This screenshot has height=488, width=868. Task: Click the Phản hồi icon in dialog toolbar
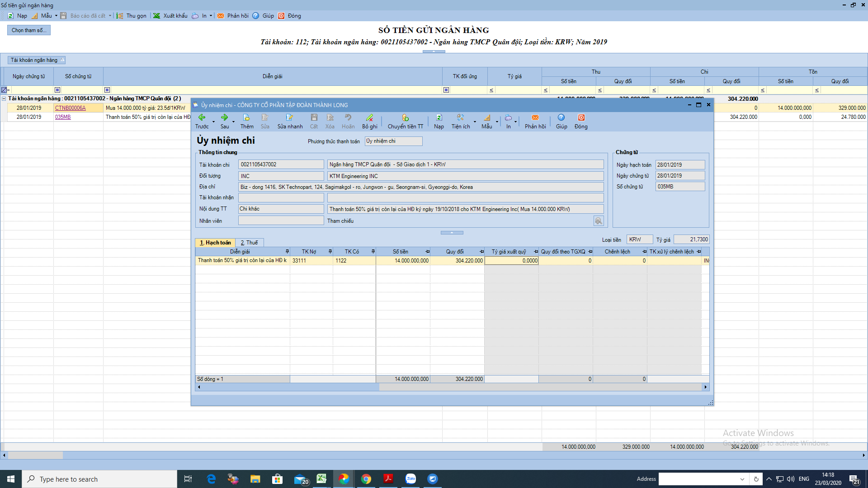pyautogui.click(x=535, y=117)
